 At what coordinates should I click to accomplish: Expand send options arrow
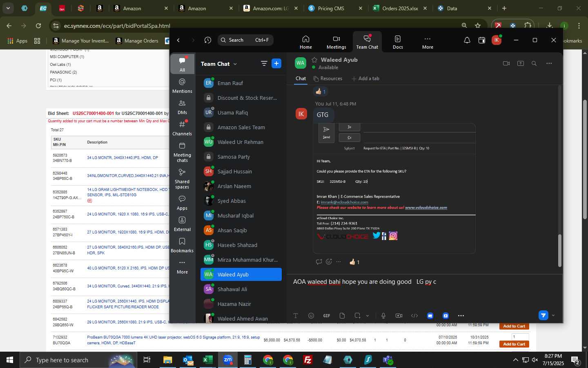pyautogui.click(x=553, y=316)
